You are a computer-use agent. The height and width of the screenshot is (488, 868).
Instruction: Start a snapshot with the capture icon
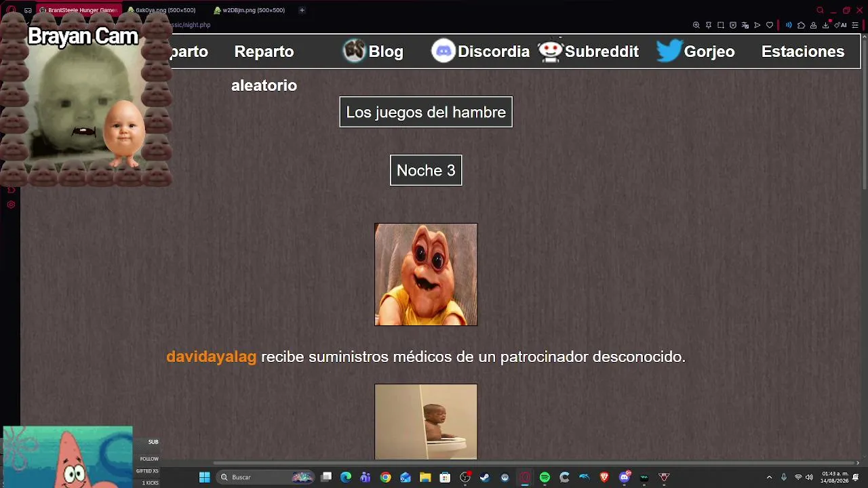(721, 25)
